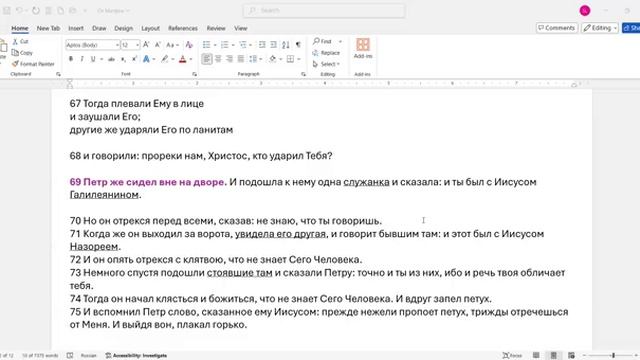640x360 pixels.
Task: Expand the Bullets list dropdown
Action: 215,45
